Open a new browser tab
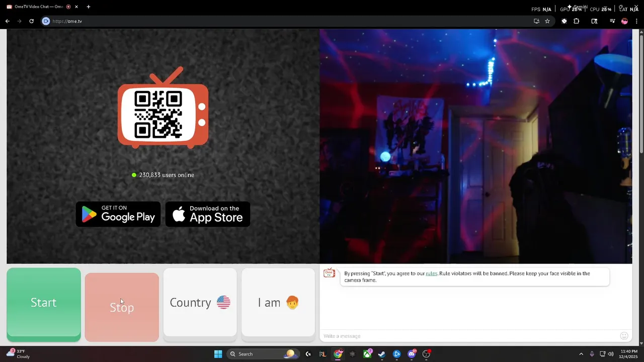644x362 pixels. pos(89,7)
